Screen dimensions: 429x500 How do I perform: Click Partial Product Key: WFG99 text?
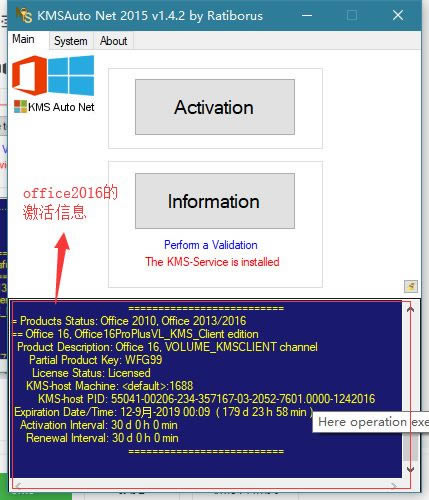96,360
